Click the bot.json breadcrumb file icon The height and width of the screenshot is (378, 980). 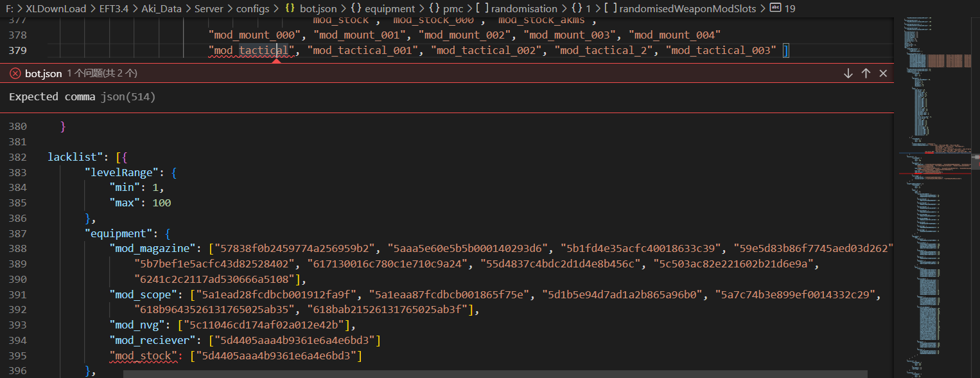tap(290, 8)
